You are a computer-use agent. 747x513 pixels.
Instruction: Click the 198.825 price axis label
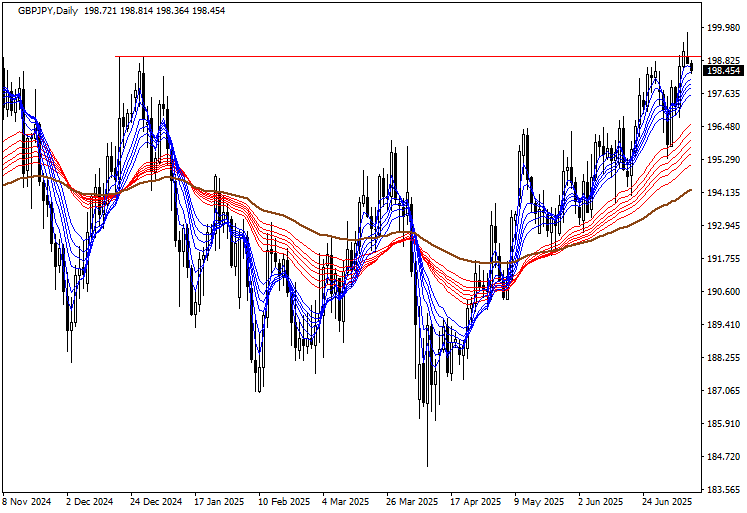pos(724,60)
